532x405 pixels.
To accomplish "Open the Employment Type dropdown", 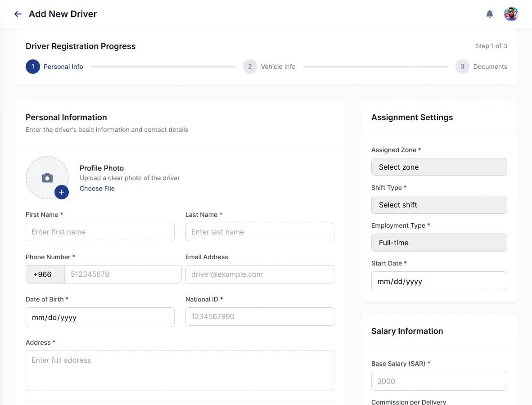I will [439, 243].
